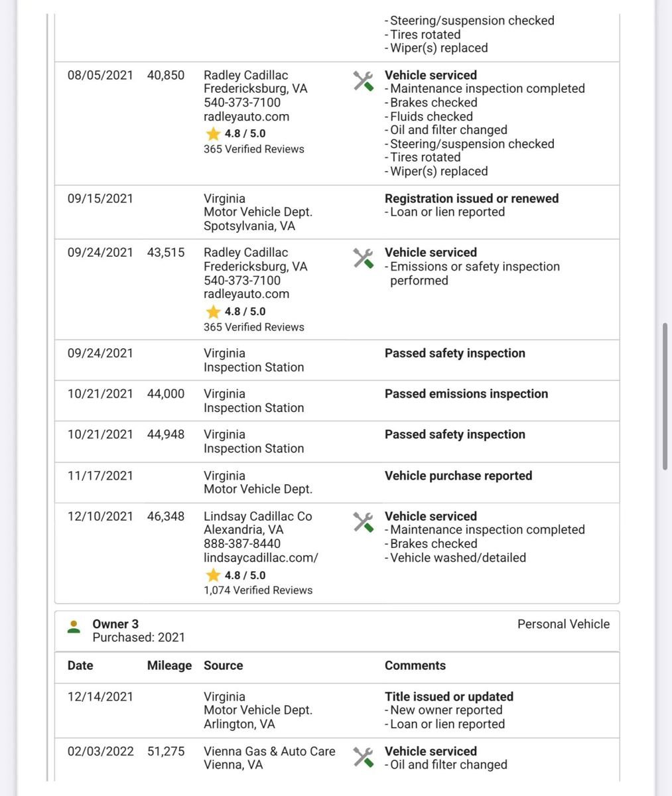The width and height of the screenshot is (672, 796).
Task: Click wrench icon for 09/24/2021 service
Action: click(x=363, y=258)
